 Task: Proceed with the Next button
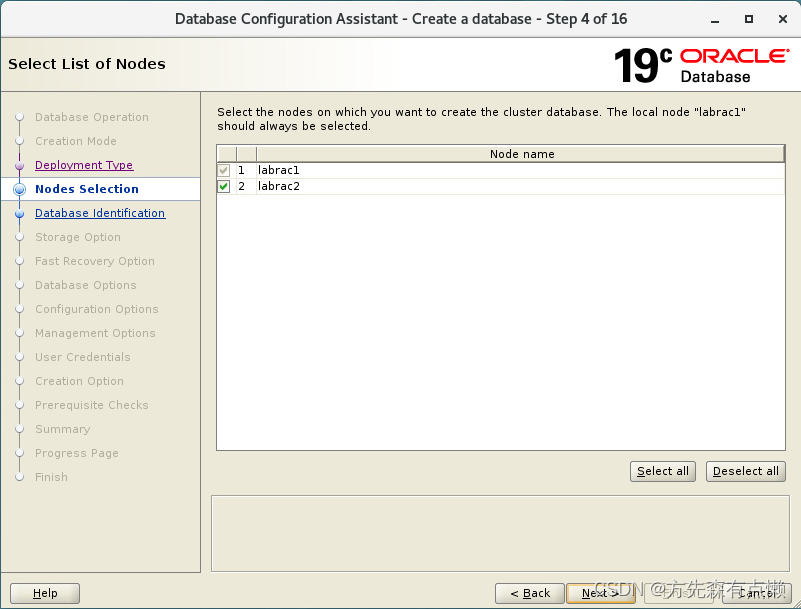point(601,593)
